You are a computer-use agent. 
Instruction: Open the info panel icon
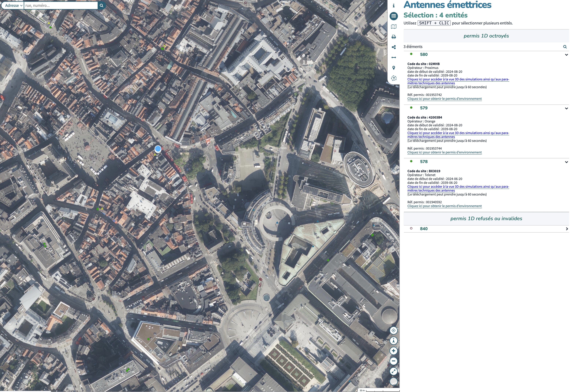tap(393, 6)
